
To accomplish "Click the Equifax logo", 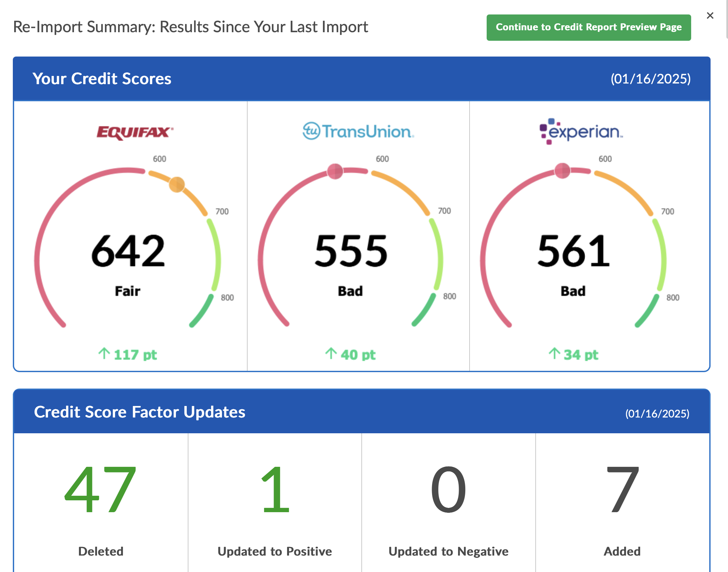I will pos(135,132).
